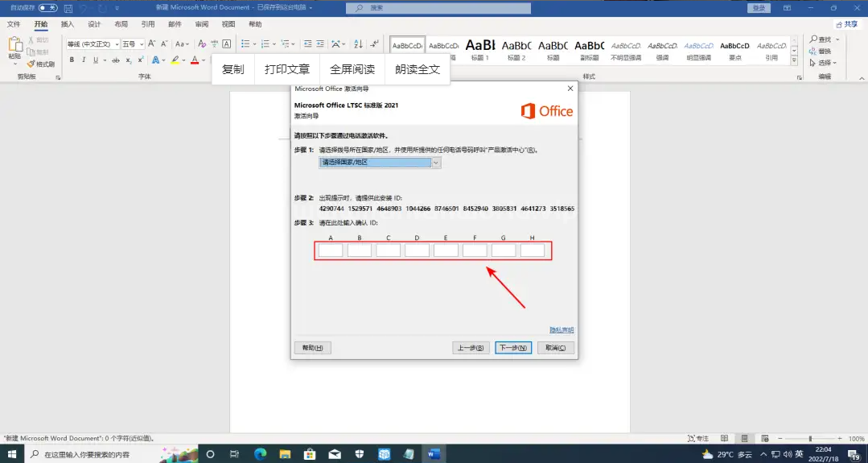Click the Character Border (A) icon
Viewport: 868px width, 463px height.
tap(226, 43)
